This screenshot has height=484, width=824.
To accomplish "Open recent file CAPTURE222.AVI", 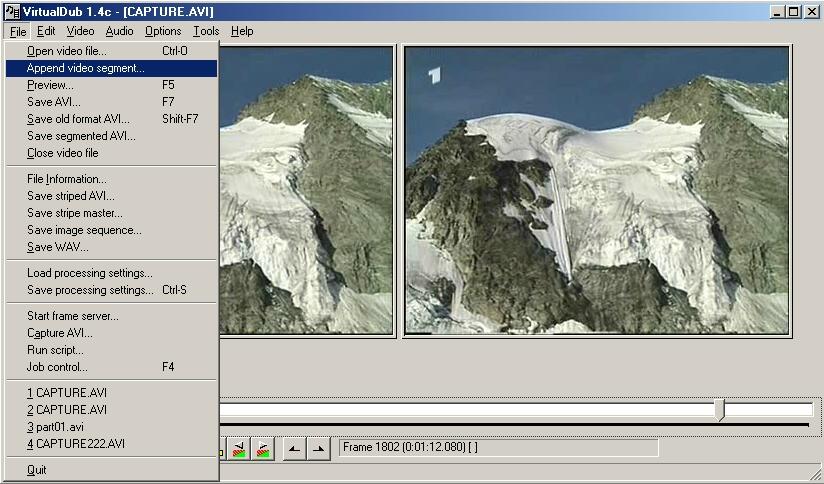I will [x=75, y=444].
